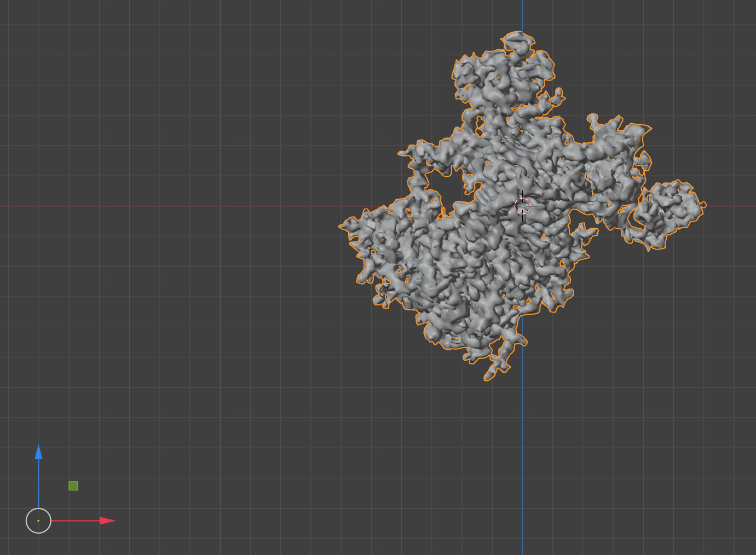Click the green square plane handle on gizmo
The width and height of the screenshot is (756, 555).
tap(73, 486)
